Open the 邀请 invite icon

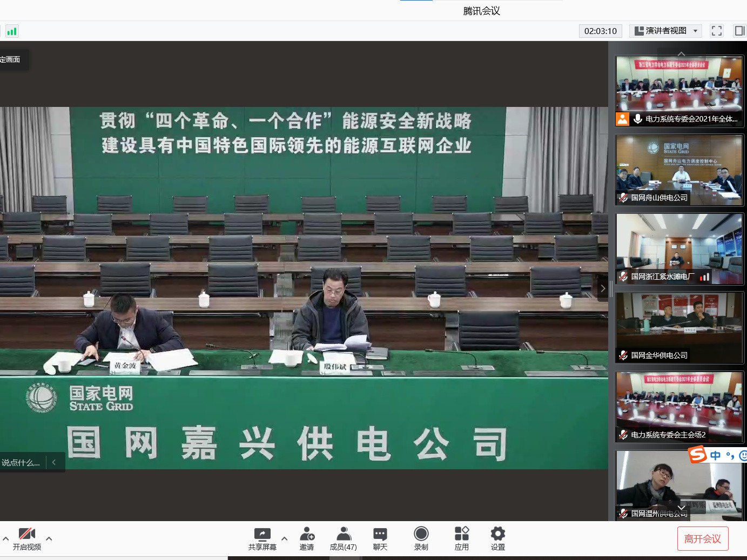click(x=307, y=539)
